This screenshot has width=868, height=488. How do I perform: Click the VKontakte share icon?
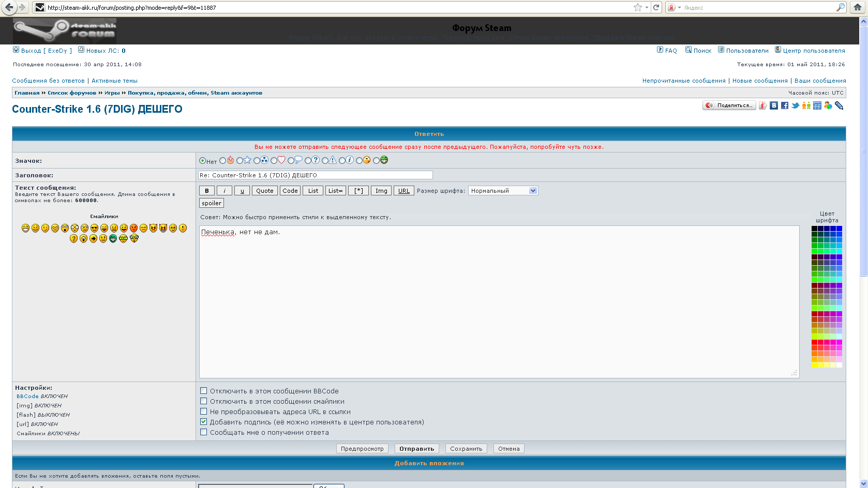774,105
